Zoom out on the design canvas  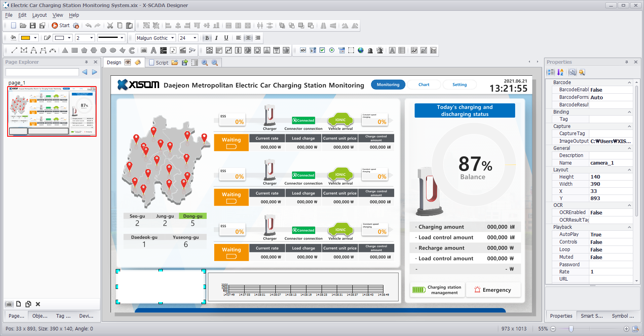tap(215, 63)
